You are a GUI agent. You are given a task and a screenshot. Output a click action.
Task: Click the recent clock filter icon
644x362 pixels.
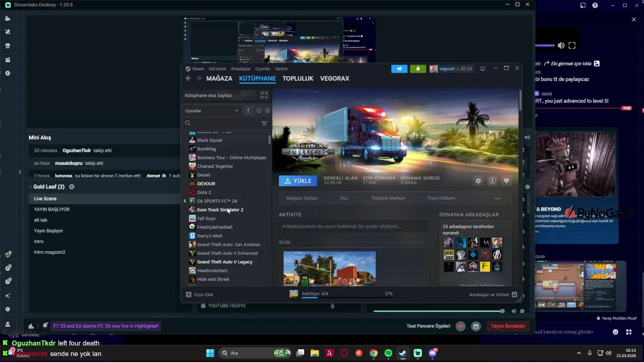click(x=259, y=111)
